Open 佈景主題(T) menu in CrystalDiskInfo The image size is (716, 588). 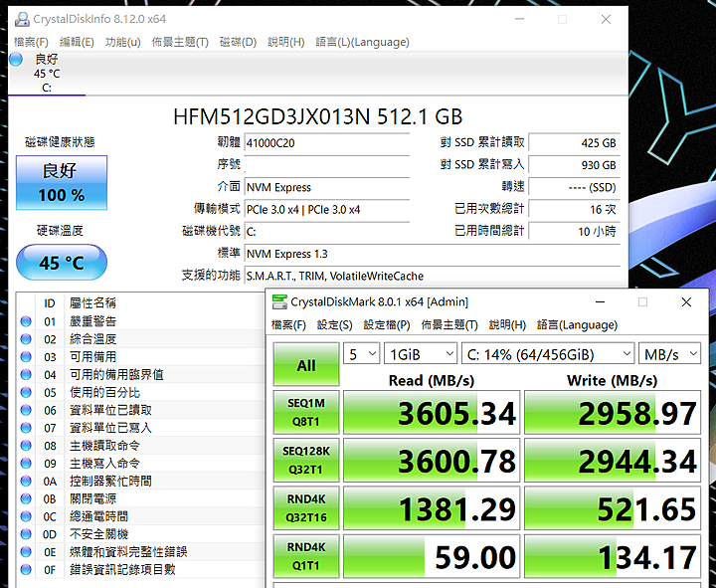click(x=180, y=42)
